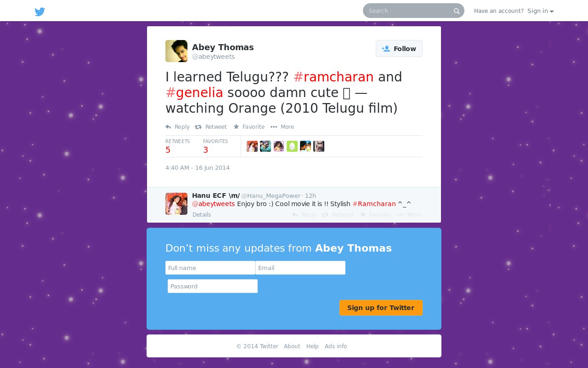
Task: Click the search magnifier icon
Action: click(457, 11)
